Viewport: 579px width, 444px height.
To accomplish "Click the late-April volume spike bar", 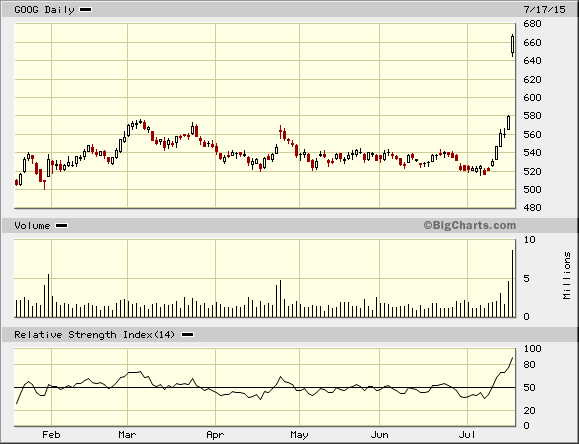I will click(x=280, y=298).
